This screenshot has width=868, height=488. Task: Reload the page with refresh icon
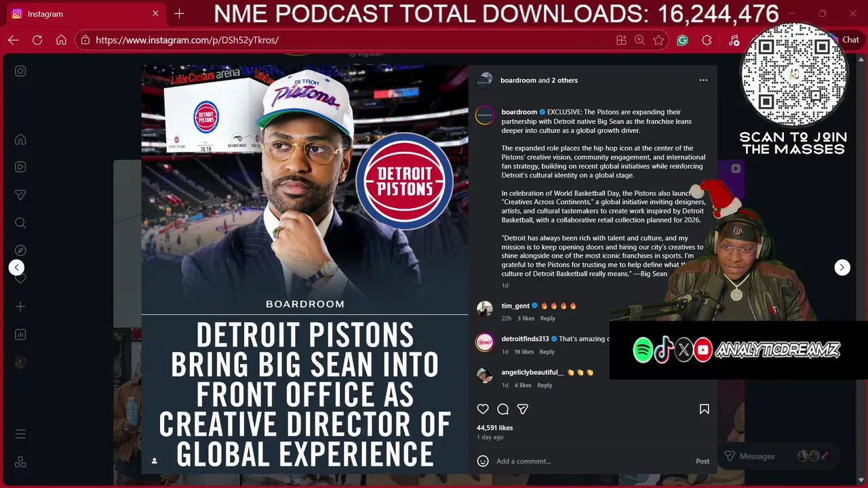click(37, 40)
